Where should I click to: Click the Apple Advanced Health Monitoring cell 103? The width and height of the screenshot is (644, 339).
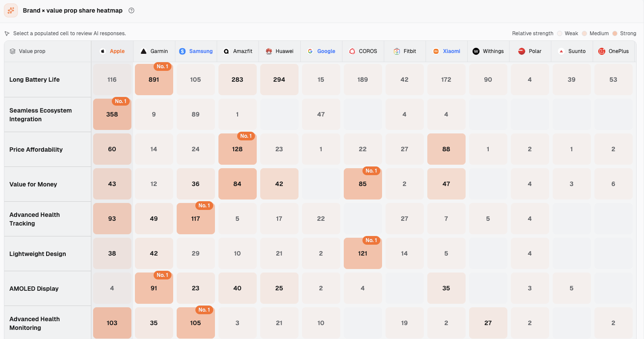click(112, 323)
